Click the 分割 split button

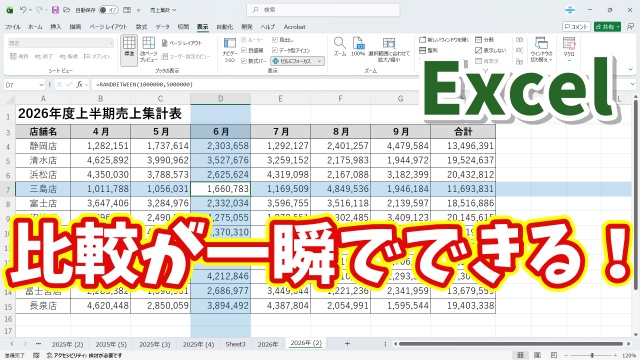tap(484, 40)
